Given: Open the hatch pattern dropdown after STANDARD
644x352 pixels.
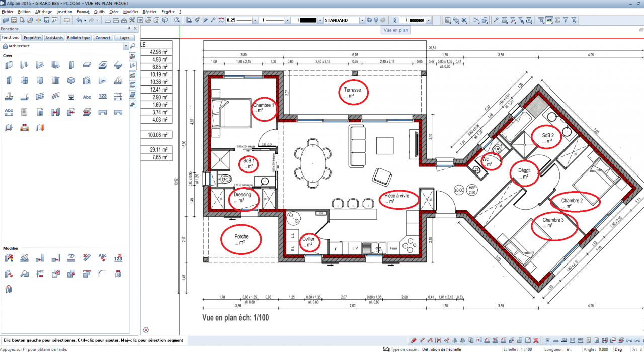Looking at the screenshot, I should click(x=429, y=20).
